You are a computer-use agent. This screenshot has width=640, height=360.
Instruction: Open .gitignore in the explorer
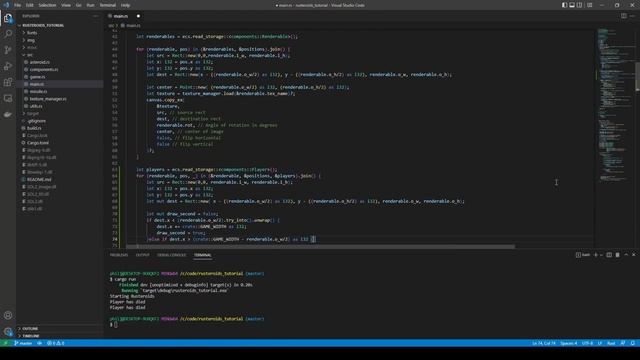point(37,121)
